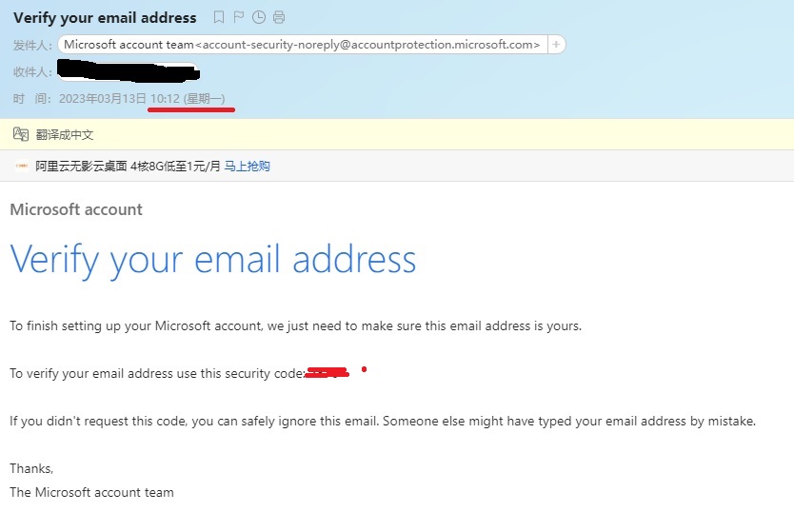Click the 翻译成中文 translate link

65,135
